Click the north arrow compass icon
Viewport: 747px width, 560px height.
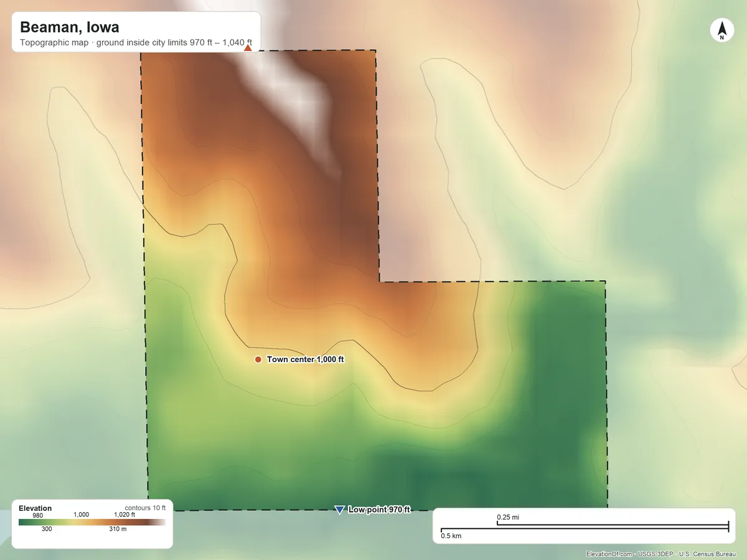point(721,30)
